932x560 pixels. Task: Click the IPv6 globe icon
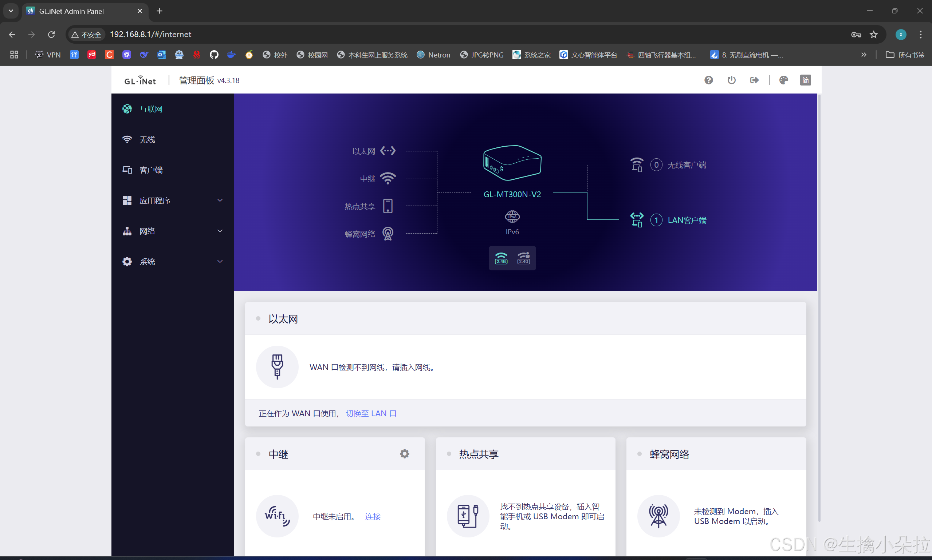click(512, 217)
